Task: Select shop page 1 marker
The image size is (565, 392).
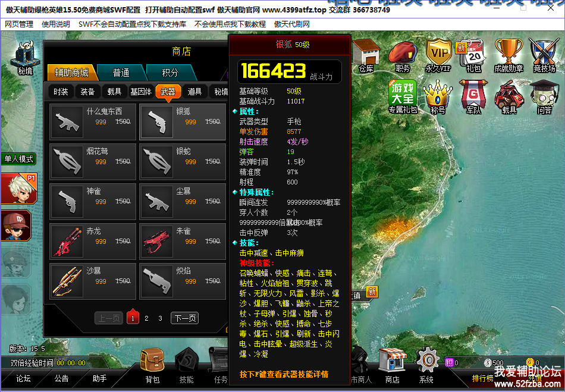Action: tap(133, 317)
